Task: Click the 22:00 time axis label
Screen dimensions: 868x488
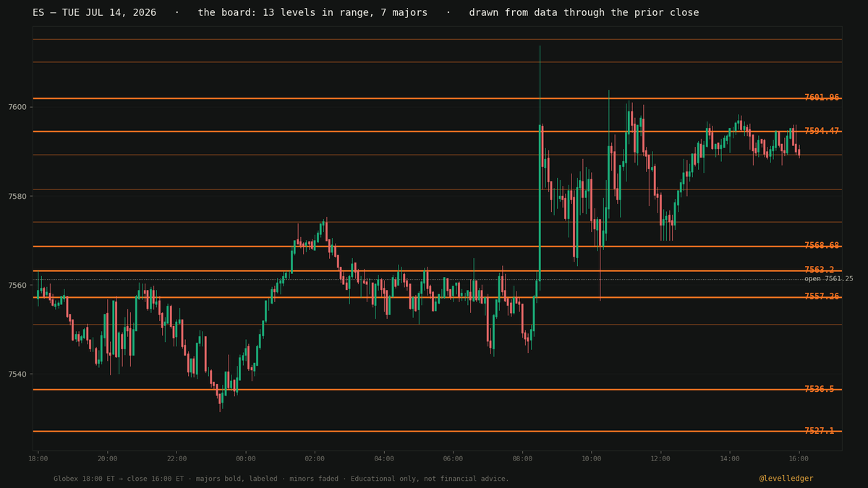Action: [176, 458]
